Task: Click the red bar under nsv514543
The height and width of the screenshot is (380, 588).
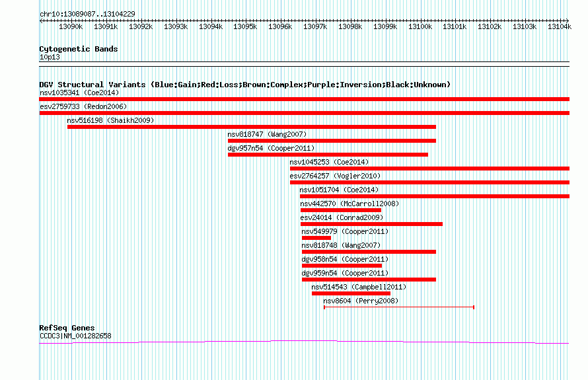Action: pyautogui.click(x=351, y=293)
